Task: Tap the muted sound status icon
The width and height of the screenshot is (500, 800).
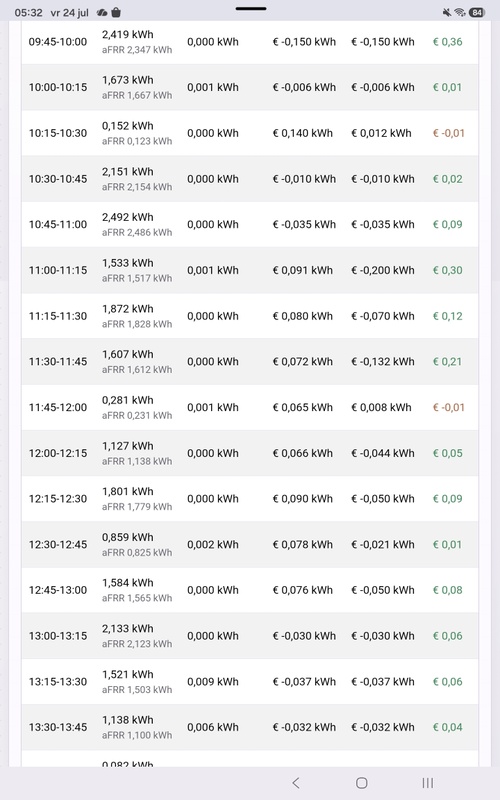Action: pyautogui.click(x=447, y=12)
